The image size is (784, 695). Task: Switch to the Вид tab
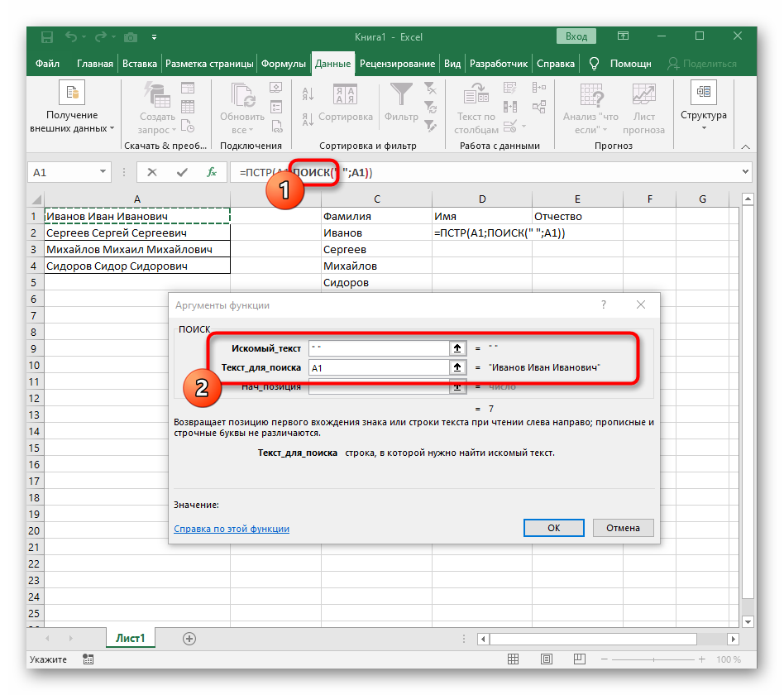[452, 64]
